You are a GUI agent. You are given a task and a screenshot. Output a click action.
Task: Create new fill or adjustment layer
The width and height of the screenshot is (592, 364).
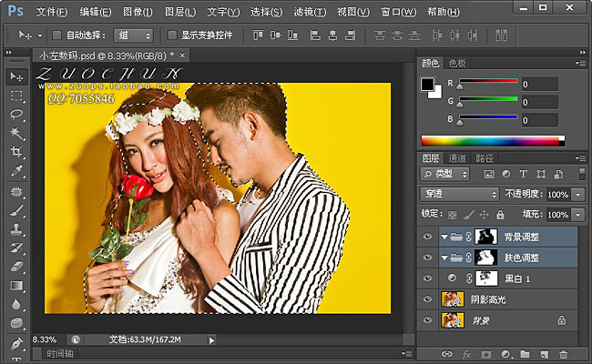click(x=505, y=354)
